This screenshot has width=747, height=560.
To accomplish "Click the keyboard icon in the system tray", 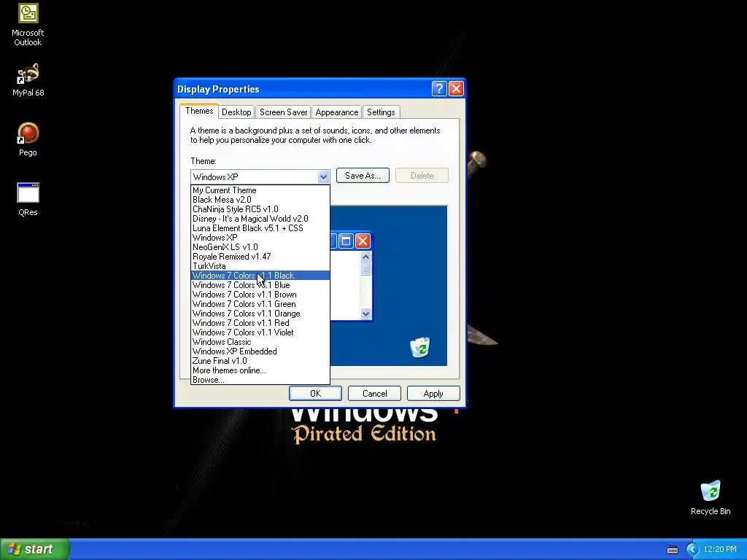I will [672, 550].
